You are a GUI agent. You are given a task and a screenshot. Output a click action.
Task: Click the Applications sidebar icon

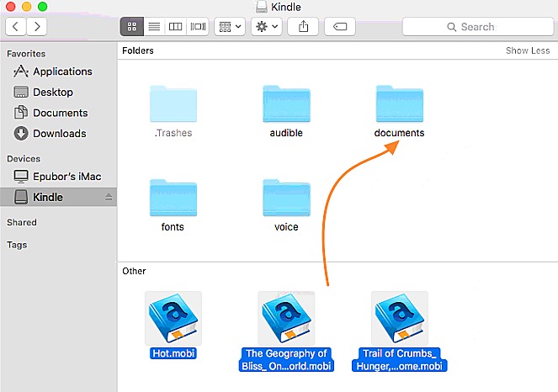tap(21, 72)
